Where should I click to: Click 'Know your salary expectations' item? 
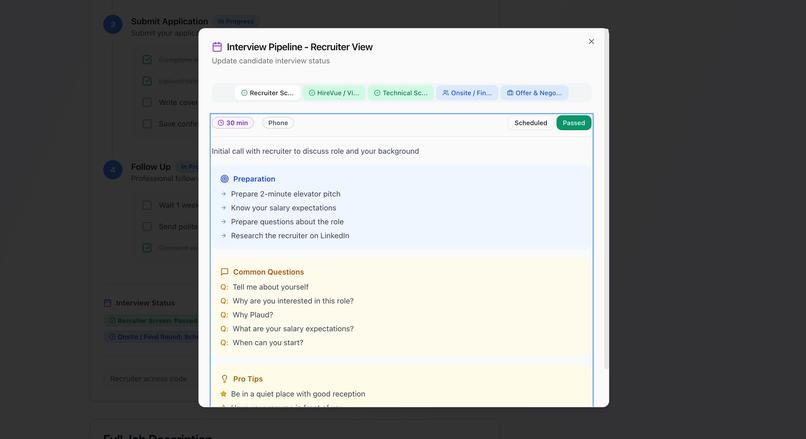point(283,208)
